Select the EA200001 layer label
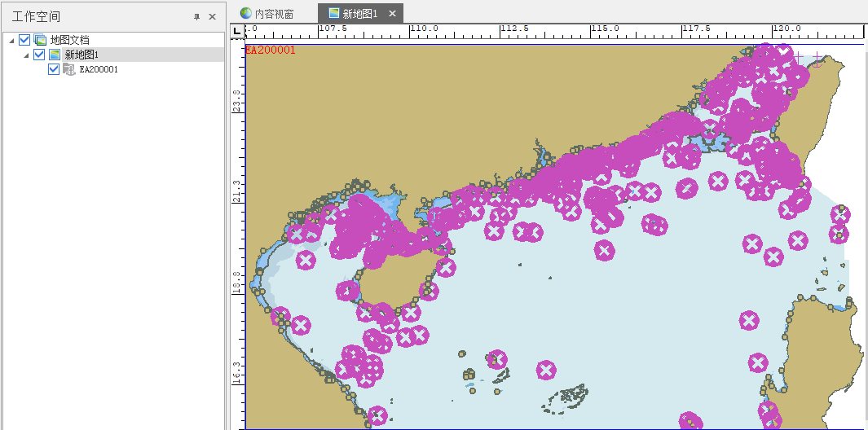Viewport: 868px width, 430px height. point(99,69)
